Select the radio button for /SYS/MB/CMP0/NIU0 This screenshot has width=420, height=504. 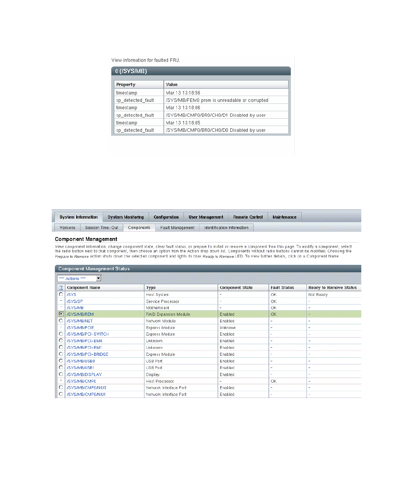coord(61,388)
